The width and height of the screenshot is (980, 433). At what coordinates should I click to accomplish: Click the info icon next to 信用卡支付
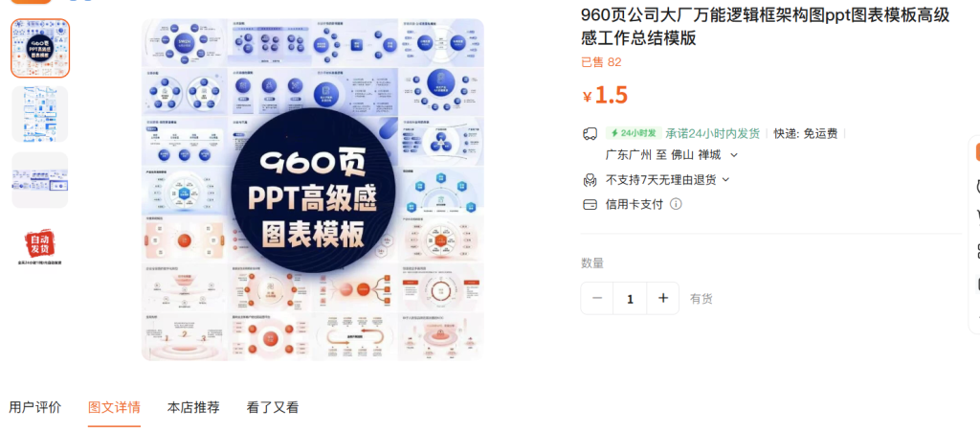[676, 204]
